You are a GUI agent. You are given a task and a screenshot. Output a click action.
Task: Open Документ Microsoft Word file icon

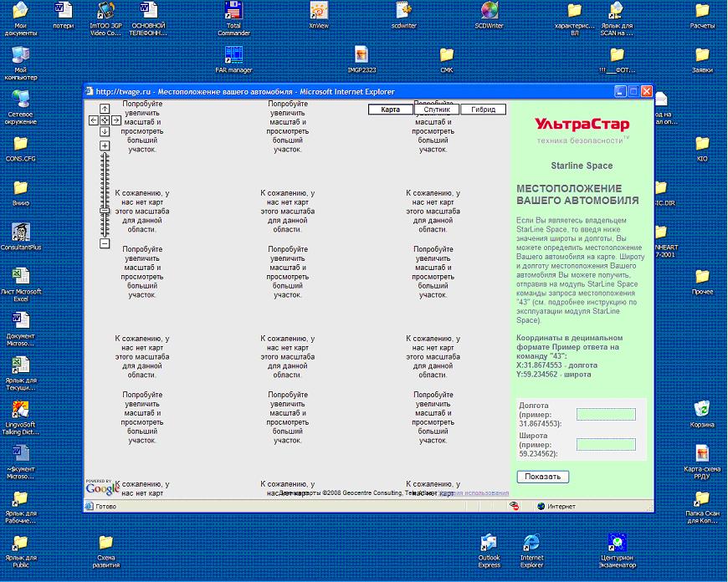[20, 329]
